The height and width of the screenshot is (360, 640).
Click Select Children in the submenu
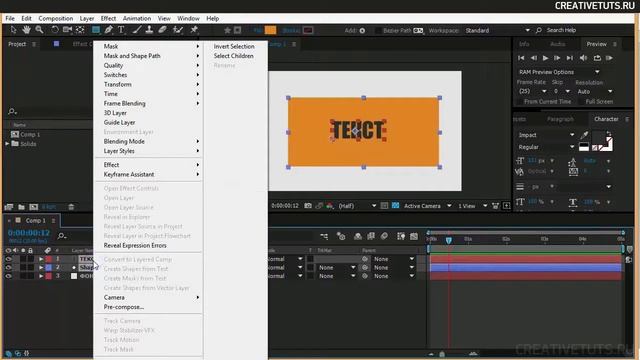click(x=233, y=56)
